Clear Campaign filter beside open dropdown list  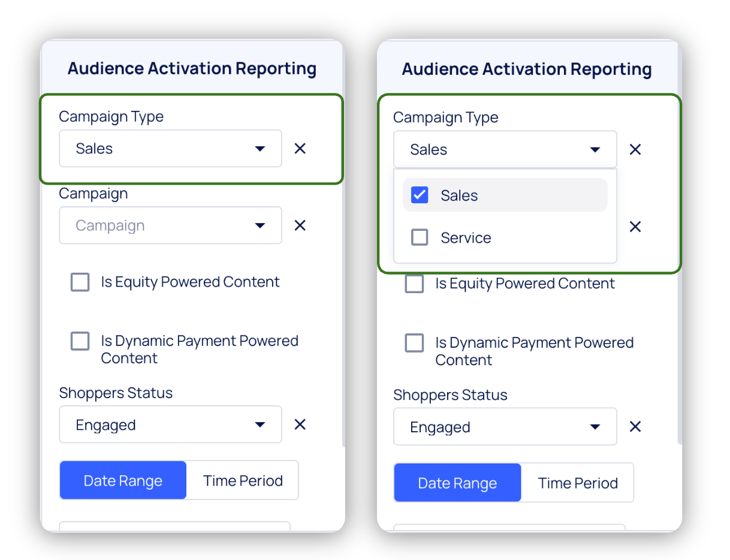[x=635, y=227]
